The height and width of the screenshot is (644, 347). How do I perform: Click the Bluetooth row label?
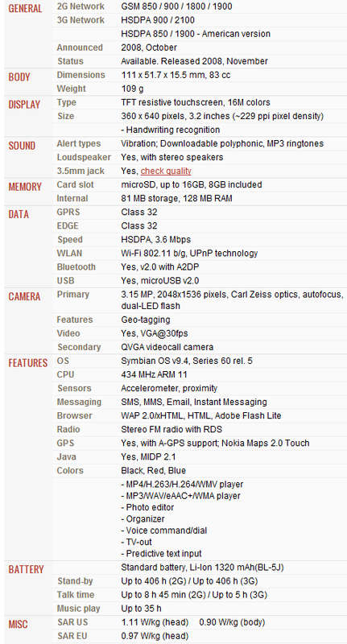pos(76,267)
